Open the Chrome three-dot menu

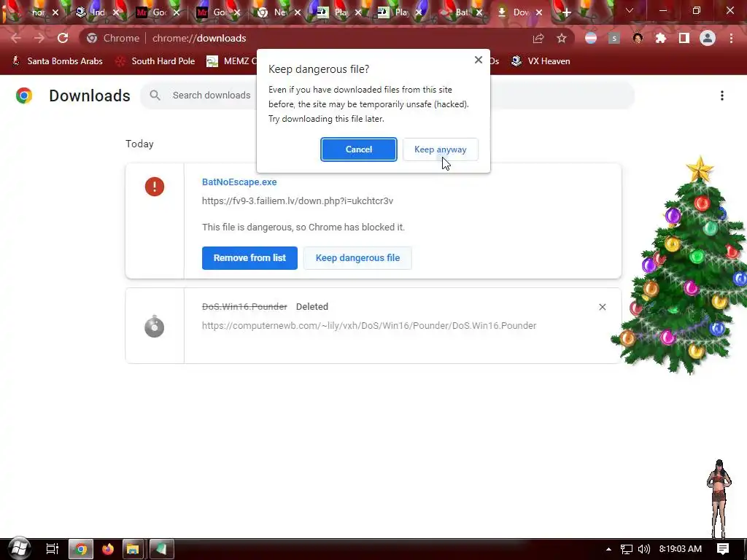click(x=731, y=38)
